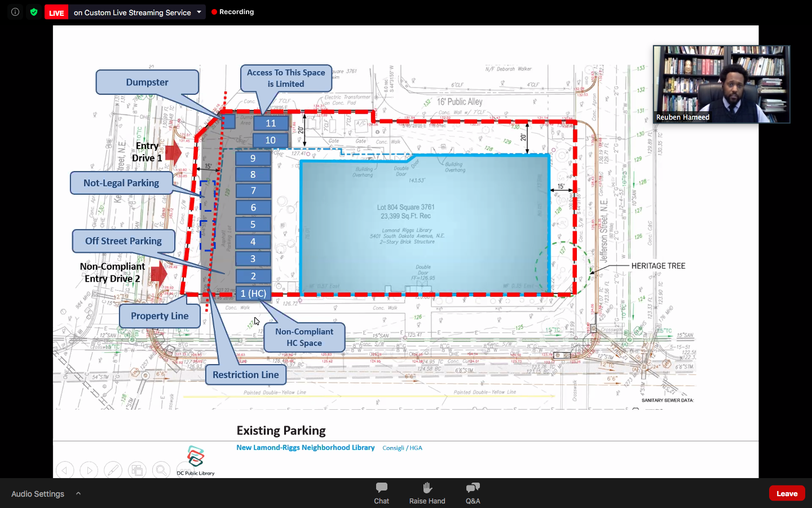Click the red LIVE badge
The image size is (812, 508).
56,12
